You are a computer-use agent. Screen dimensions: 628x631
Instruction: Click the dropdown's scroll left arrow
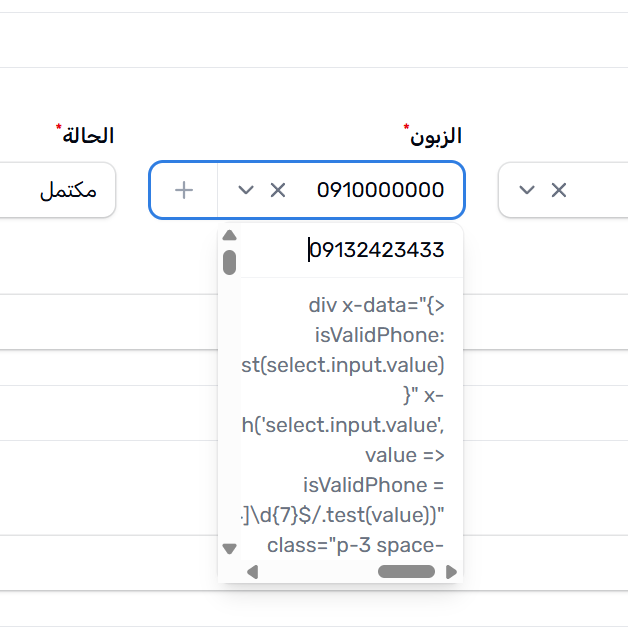click(x=252, y=572)
